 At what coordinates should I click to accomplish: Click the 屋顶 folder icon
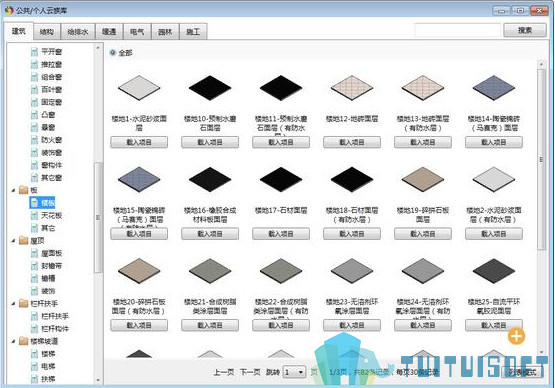24,241
